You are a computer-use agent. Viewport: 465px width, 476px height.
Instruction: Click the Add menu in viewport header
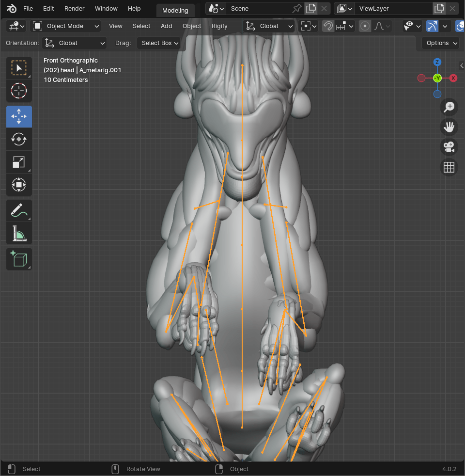(x=166, y=26)
